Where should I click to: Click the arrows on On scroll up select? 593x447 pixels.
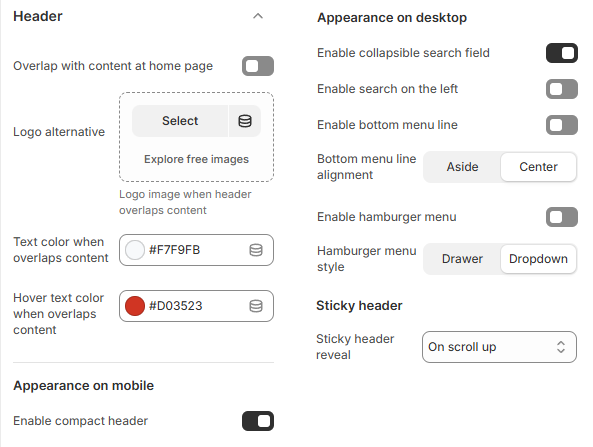(561, 347)
